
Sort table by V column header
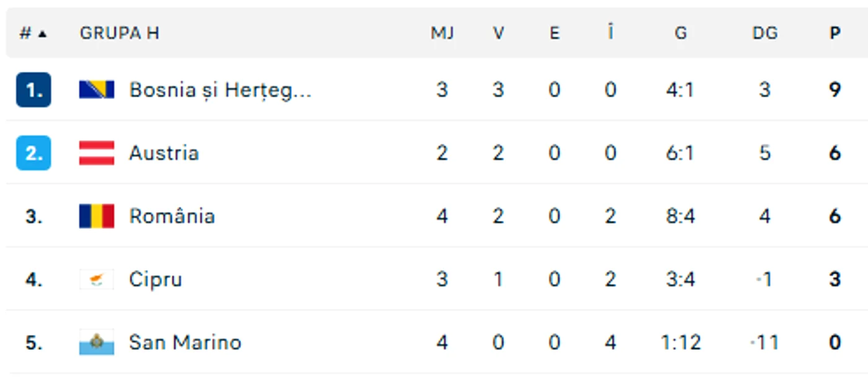click(498, 33)
